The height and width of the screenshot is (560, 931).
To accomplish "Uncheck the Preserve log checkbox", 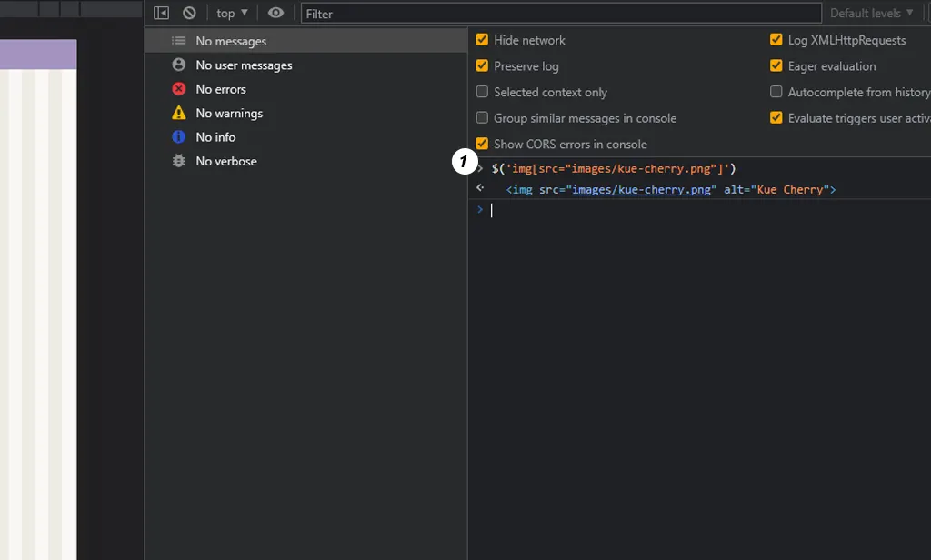I will click(x=482, y=66).
